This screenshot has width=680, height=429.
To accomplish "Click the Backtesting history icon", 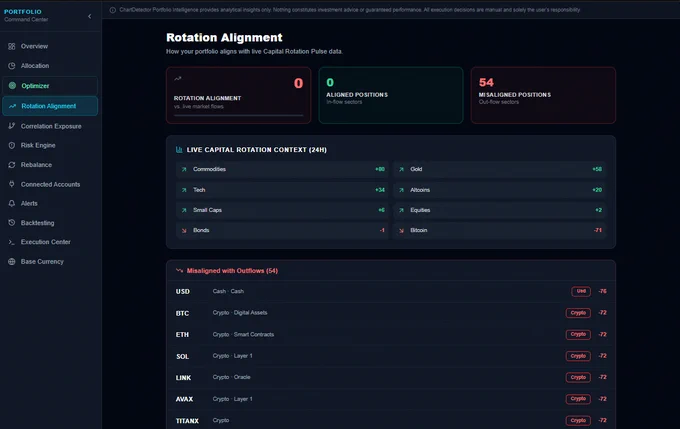I will (12, 223).
